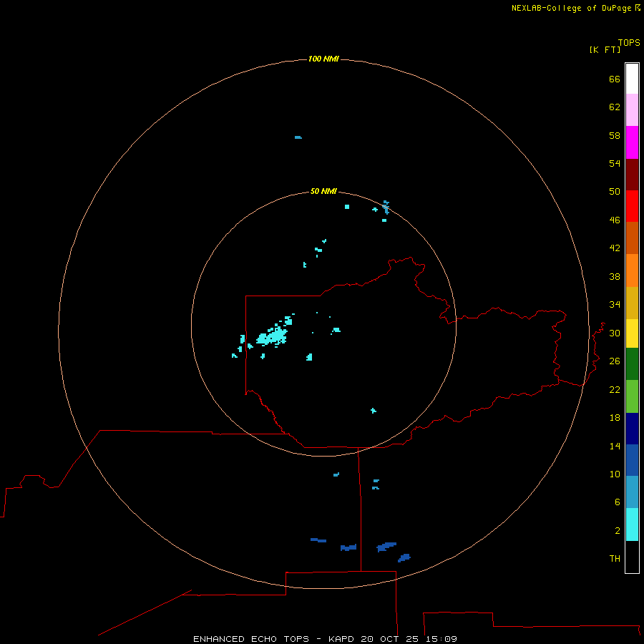The image size is (644, 644).
Task: Click the yellow 34 kft legend swatch
Action: click(x=632, y=333)
